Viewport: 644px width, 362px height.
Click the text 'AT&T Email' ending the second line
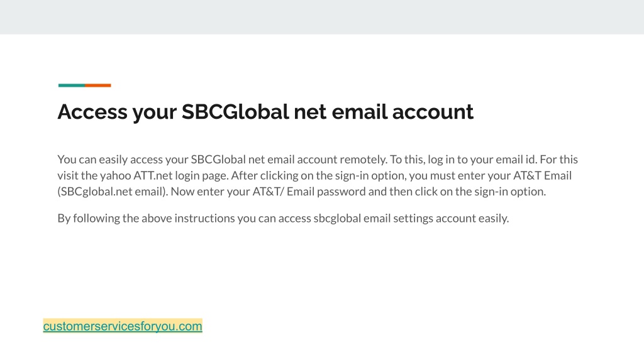(x=543, y=175)
